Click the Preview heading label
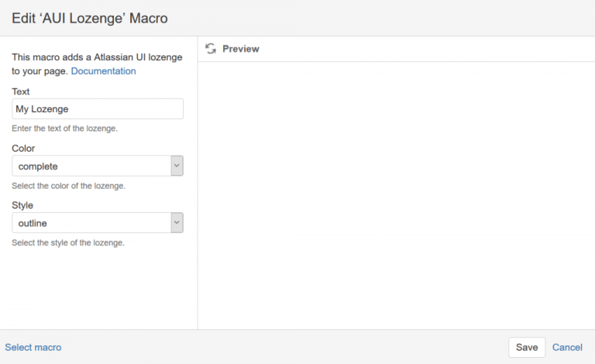 point(240,49)
